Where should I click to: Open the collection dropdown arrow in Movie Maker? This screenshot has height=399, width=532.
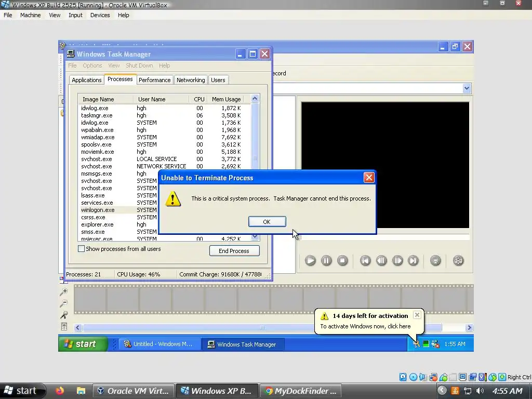467,88
